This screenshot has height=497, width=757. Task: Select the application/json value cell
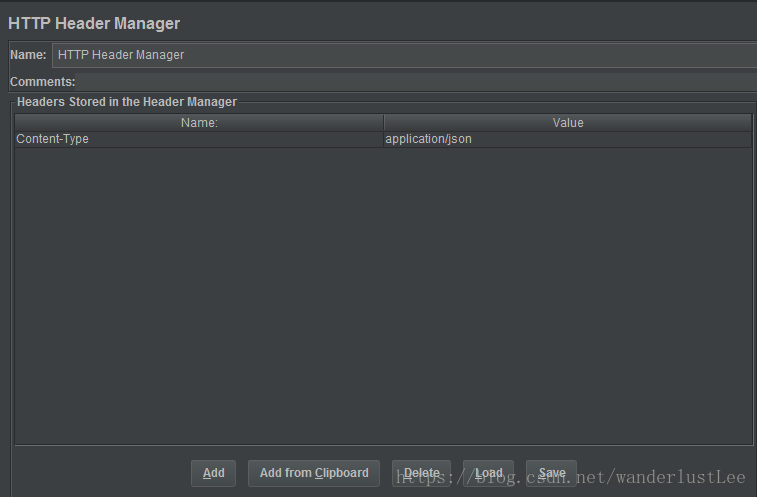(568, 139)
